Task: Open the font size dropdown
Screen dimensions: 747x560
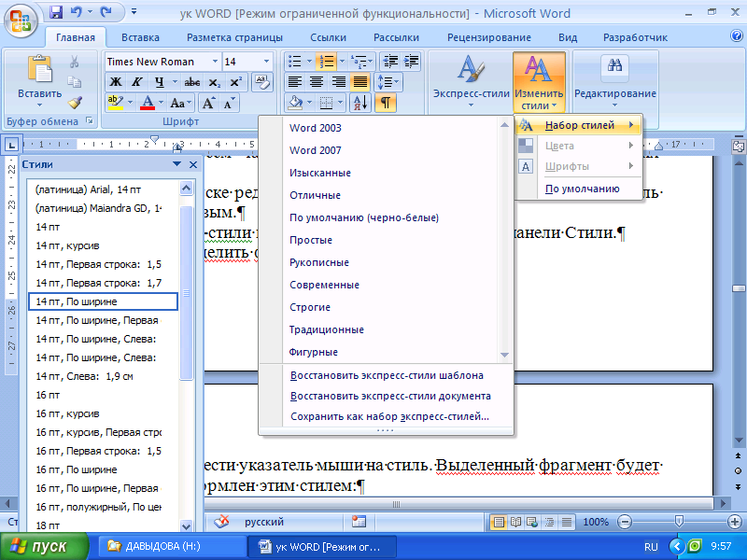Action: pos(266,62)
